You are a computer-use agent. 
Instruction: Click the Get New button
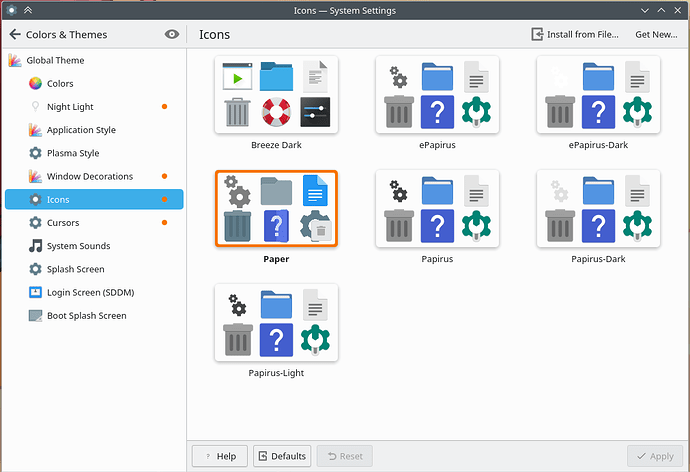656,34
